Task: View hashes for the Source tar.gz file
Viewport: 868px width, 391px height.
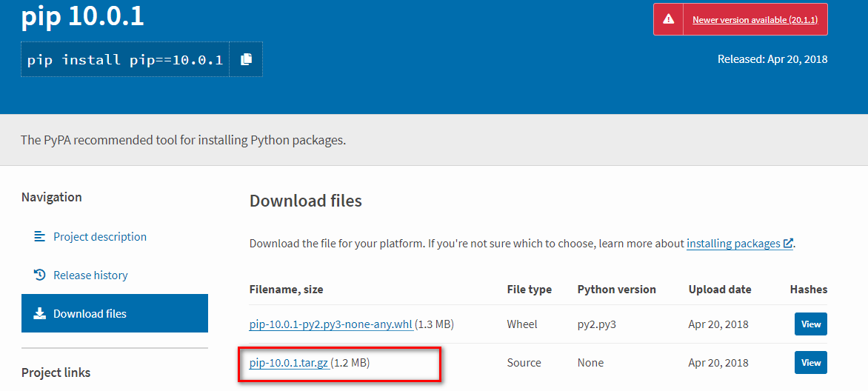Action: [x=811, y=363]
